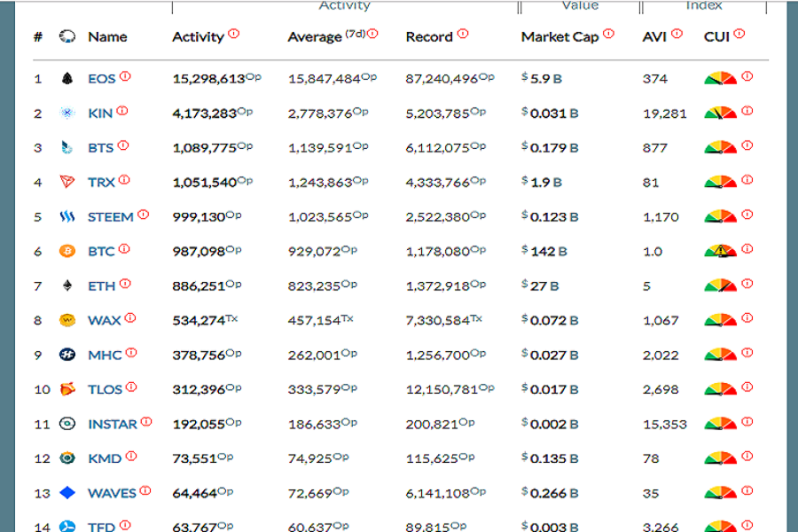Viewport: 798px width, 532px height.
Task: Open the KIN coin link
Action: tap(100, 113)
